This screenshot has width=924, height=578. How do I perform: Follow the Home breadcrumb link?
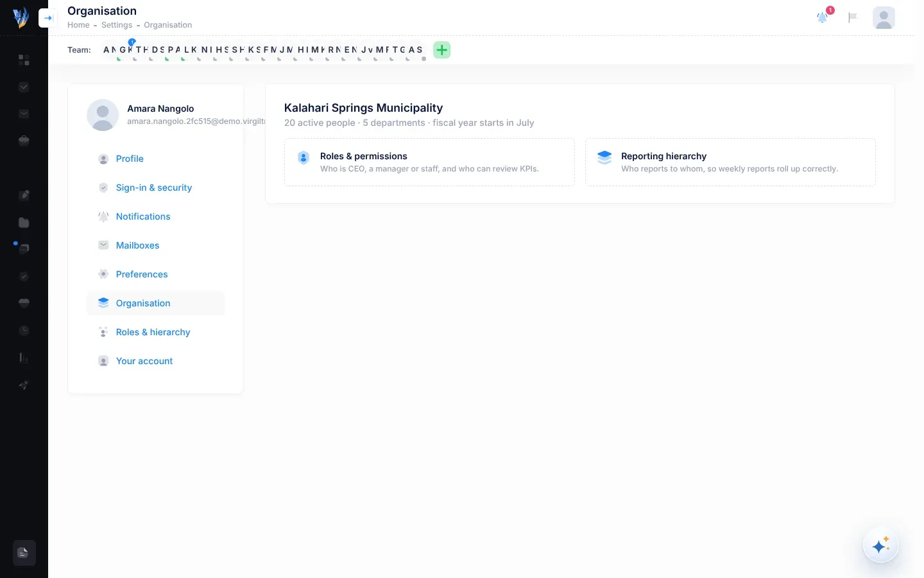(78, 25)
